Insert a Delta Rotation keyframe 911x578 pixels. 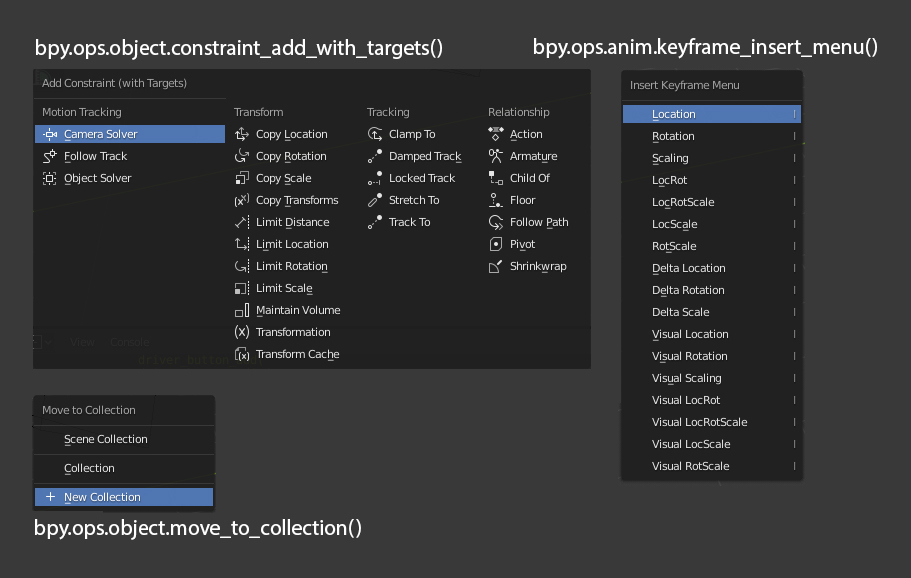712,290
